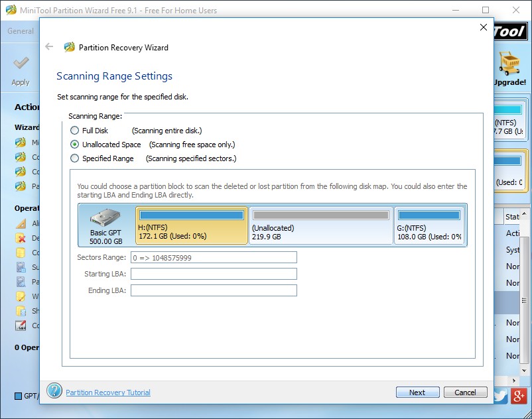Select the H: NTFS partition block

click(x=192, y=226)
